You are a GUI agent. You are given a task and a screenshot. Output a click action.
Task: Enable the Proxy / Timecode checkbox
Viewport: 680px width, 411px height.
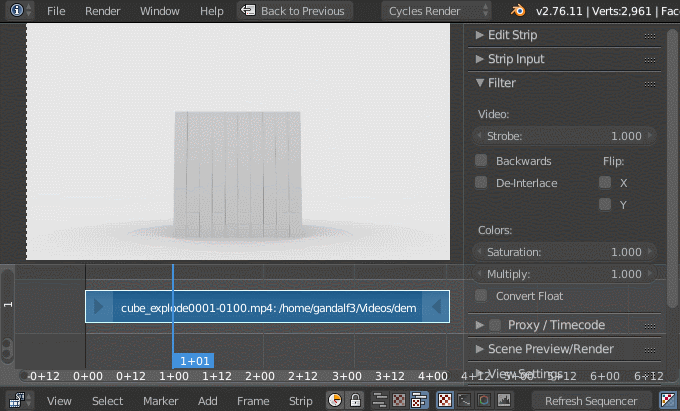click(495, 325)
